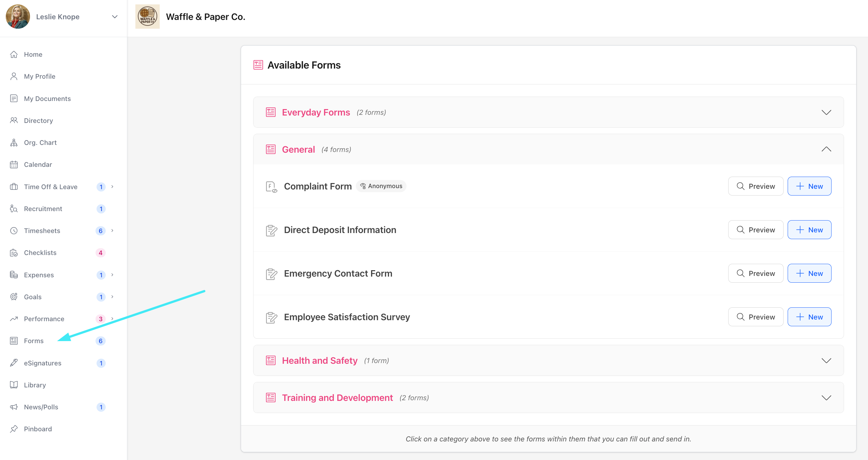The height and width of the screenshot is (460, 868).
Task: Open Calendar via its calendar icon
Action: point(14,164)
